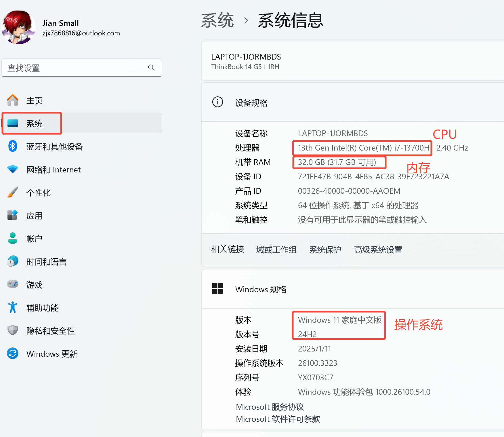Viewport: 504px width, 437px height.
Task: Click the user profile avatar picture
Action: pyautogui.click(x=18, y=27)
